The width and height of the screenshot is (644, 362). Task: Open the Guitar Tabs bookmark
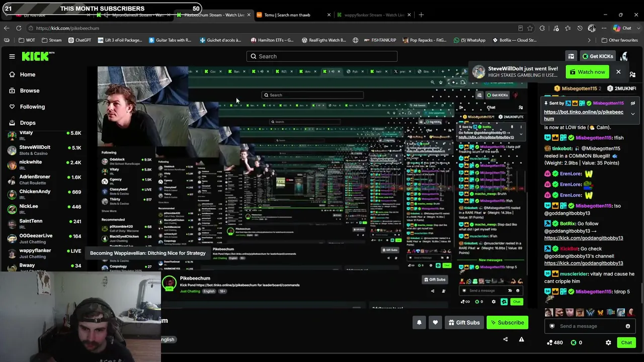click(x=170, y=40)
